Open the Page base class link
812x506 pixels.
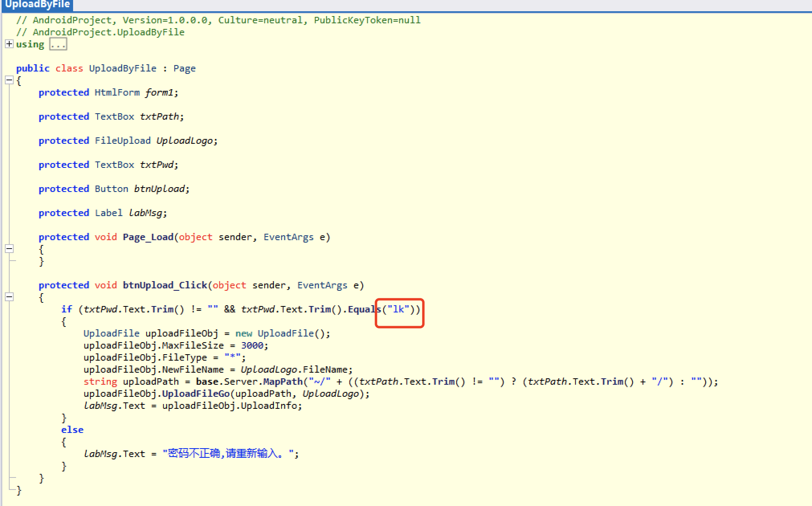(184, 68)
